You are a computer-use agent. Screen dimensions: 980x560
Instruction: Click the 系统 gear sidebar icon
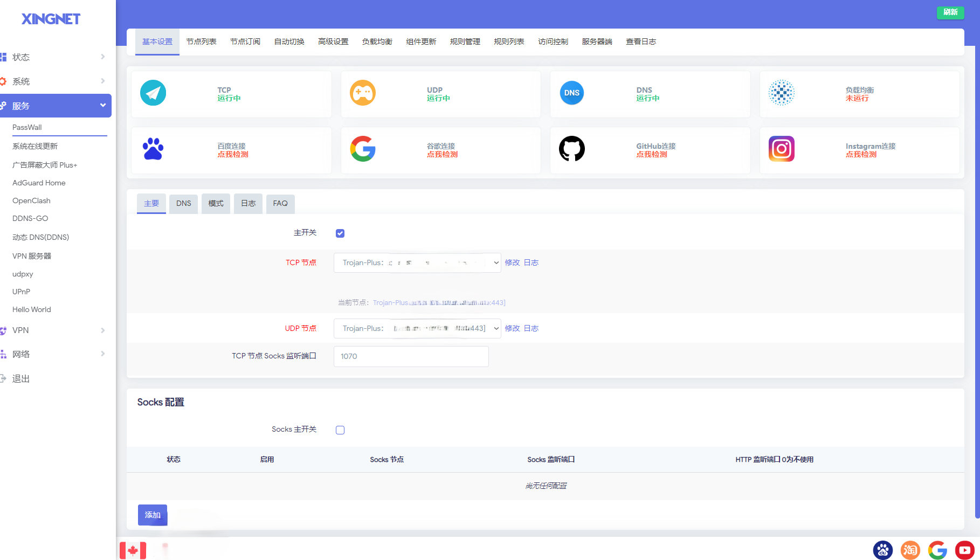coord(3,81)
